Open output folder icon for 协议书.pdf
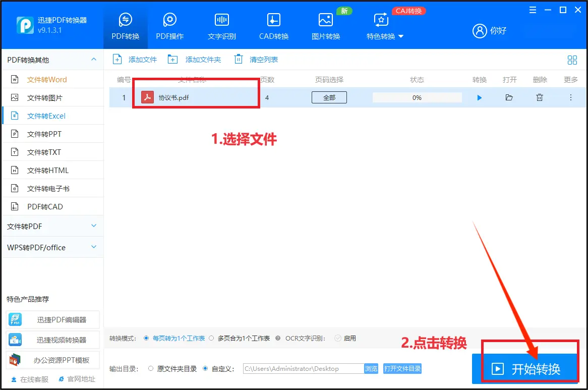This screenshot has height=390, width=588. point(509,98)
